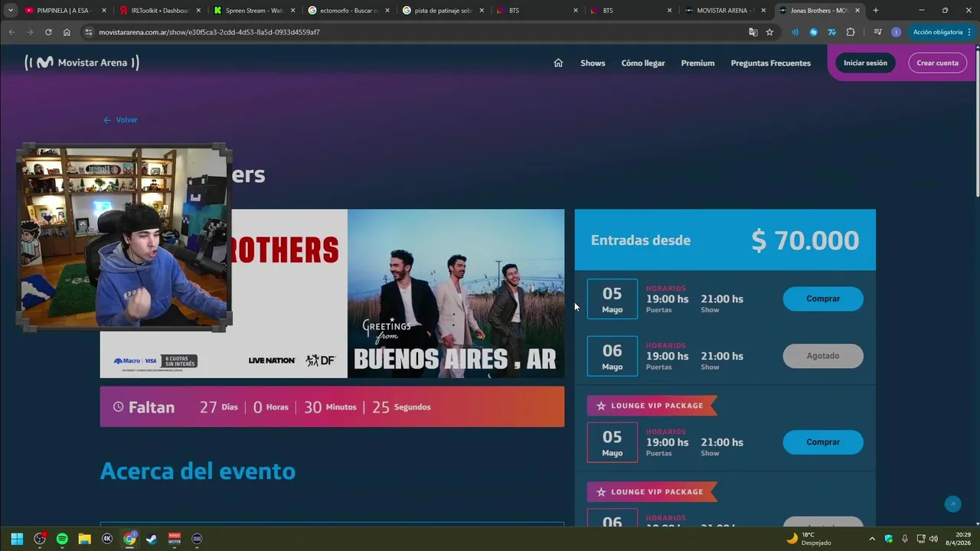The width and height of the screenshot is (980, 551).
Task: Switch to the pista de patinaje tab
Action: [444, 11]
